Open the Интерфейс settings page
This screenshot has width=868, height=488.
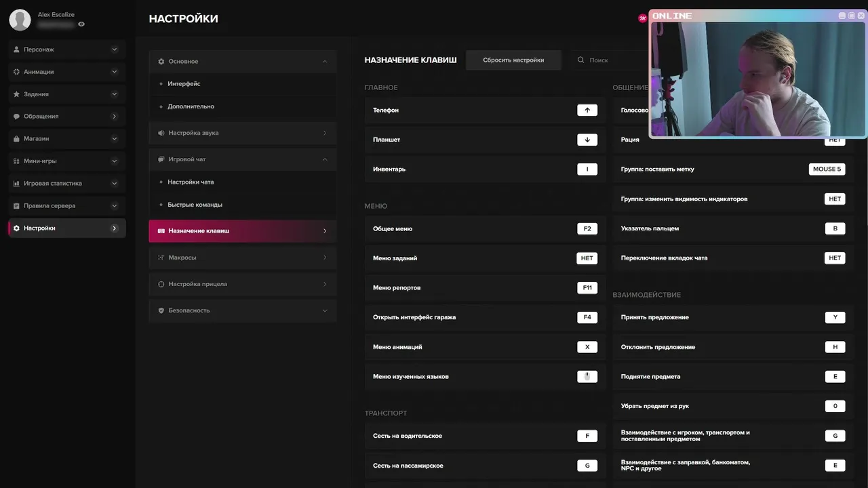click(184, 84)
